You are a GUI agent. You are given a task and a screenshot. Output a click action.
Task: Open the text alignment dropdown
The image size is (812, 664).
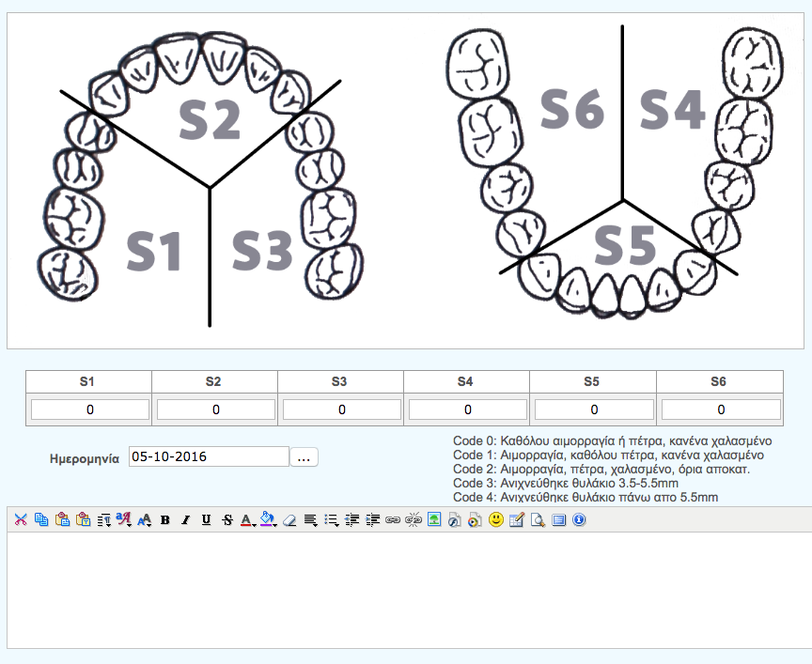pos(311,519)
